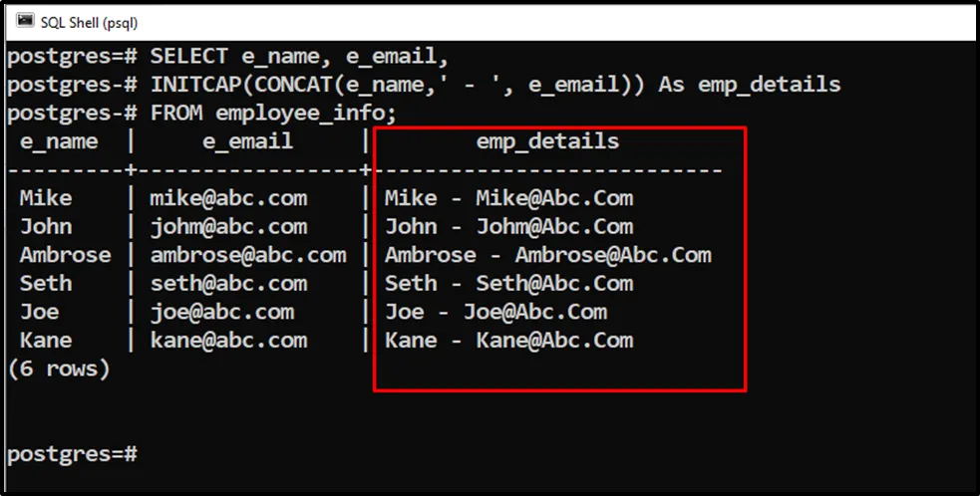Click the (6 rows) result count text
Viewport: 980px width, 496px height.
[59, 369]
